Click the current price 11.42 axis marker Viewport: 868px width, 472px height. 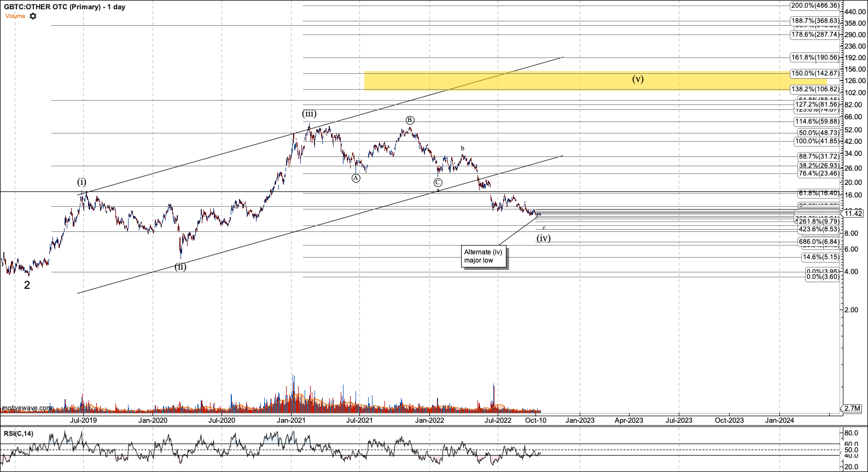pos(852,213)
